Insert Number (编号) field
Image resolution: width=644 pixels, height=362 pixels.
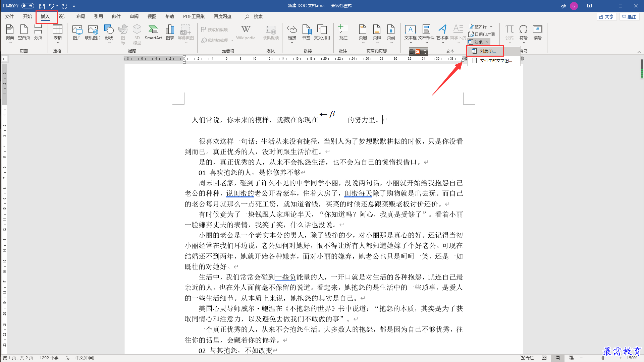point(537,33)
